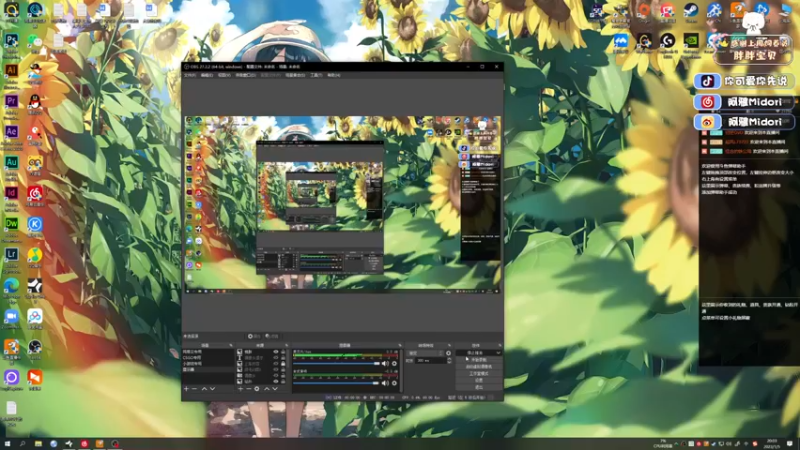Toggle eye visibility of the top source row
This screenshot has height=450, width=800.
[x=276, y=352]
